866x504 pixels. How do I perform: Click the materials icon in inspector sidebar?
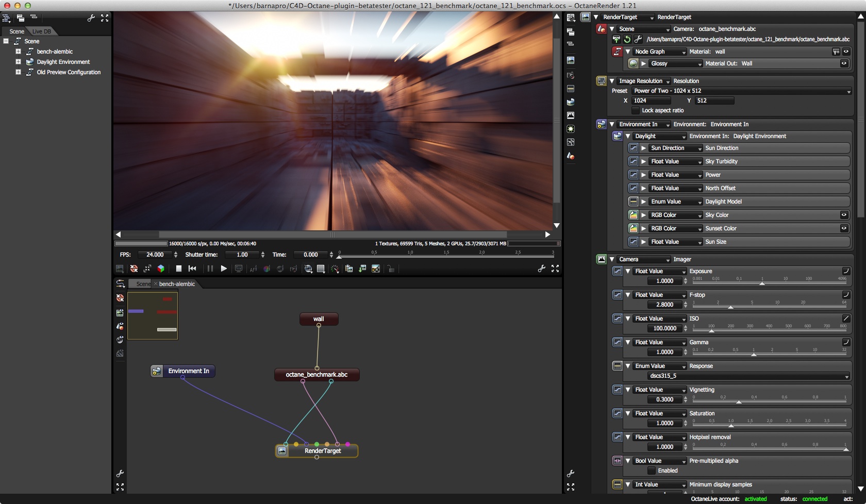coord(571,156)
